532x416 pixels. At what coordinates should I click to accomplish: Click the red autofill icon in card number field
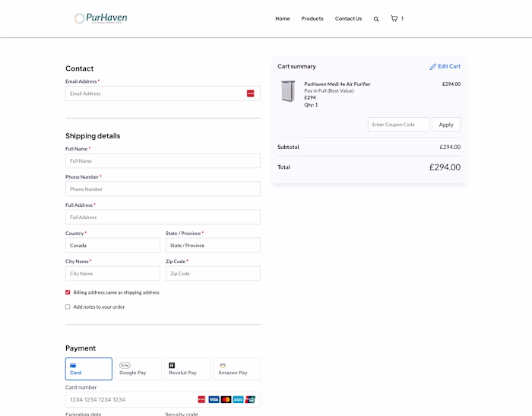[x=201, y=400]
